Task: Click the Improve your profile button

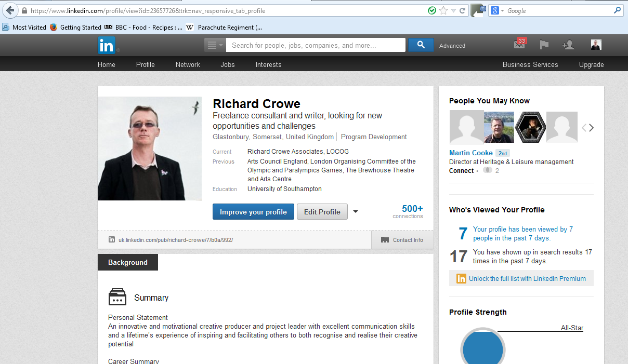Action: (x=253, y=212)
